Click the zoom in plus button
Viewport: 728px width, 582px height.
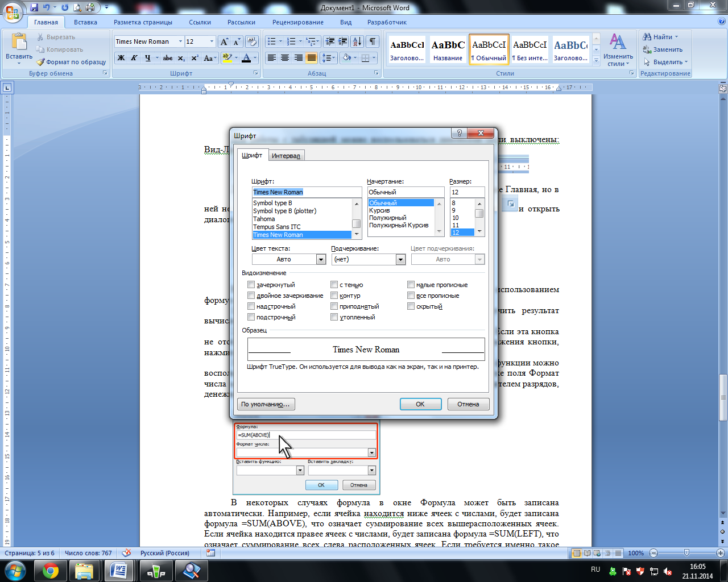click(x=721, y=553)
